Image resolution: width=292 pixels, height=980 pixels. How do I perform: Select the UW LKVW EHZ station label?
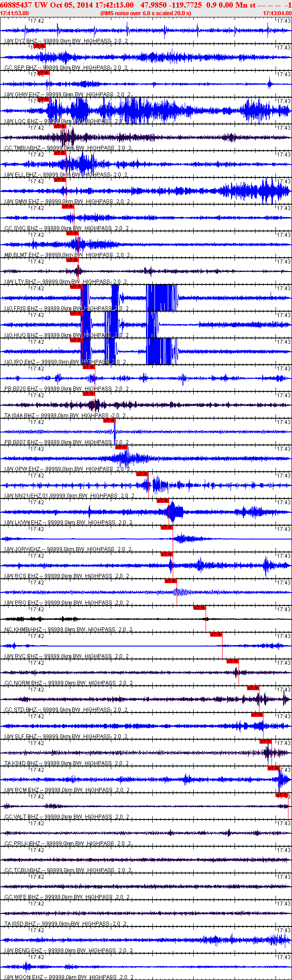tap(23, 523)
